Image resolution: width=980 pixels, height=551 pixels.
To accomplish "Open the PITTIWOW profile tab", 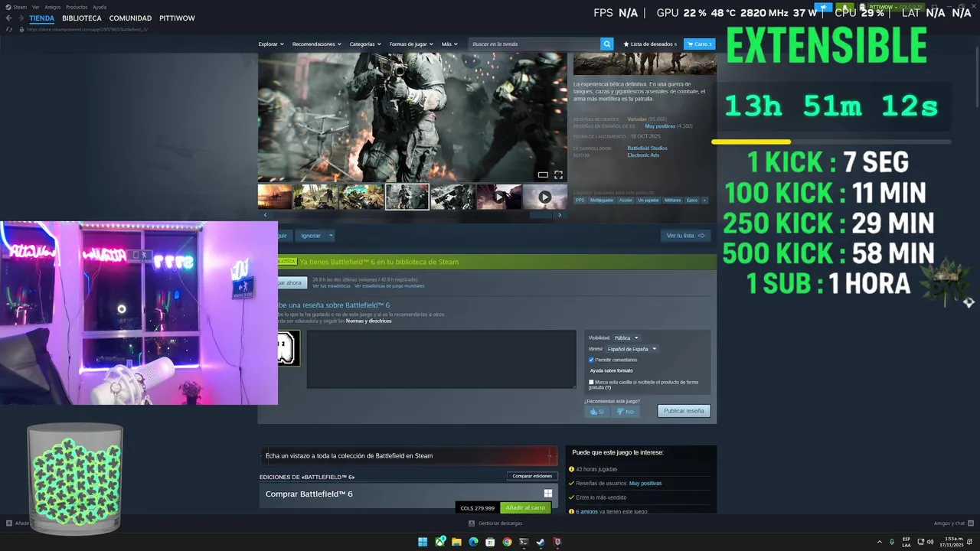I will (x=177, y=18).
